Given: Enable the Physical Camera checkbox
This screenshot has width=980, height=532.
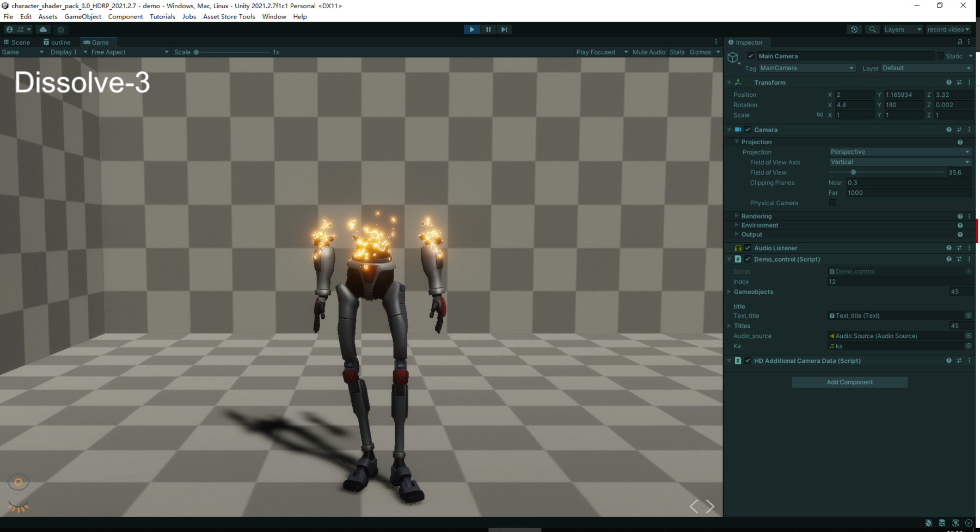Looking at the screenshot, I should tap(832, 202).
